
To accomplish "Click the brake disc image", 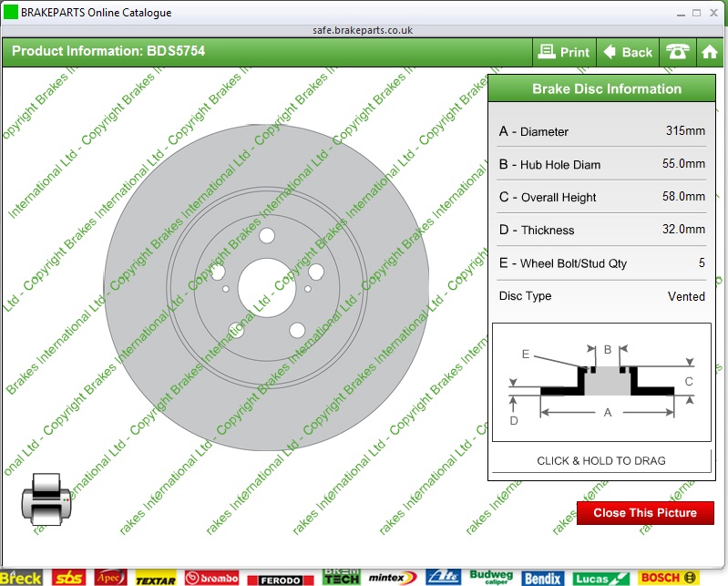I will (x=265, y=289).
